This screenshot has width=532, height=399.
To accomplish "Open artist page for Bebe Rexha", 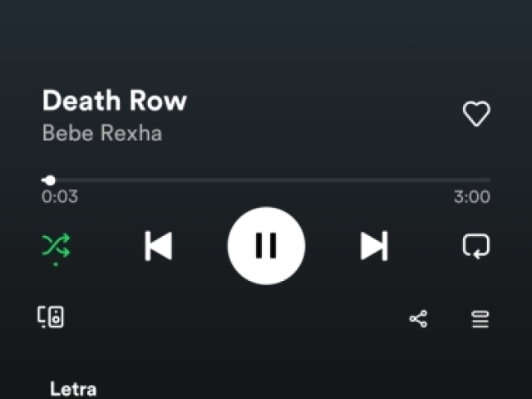I will pos(102,133).
